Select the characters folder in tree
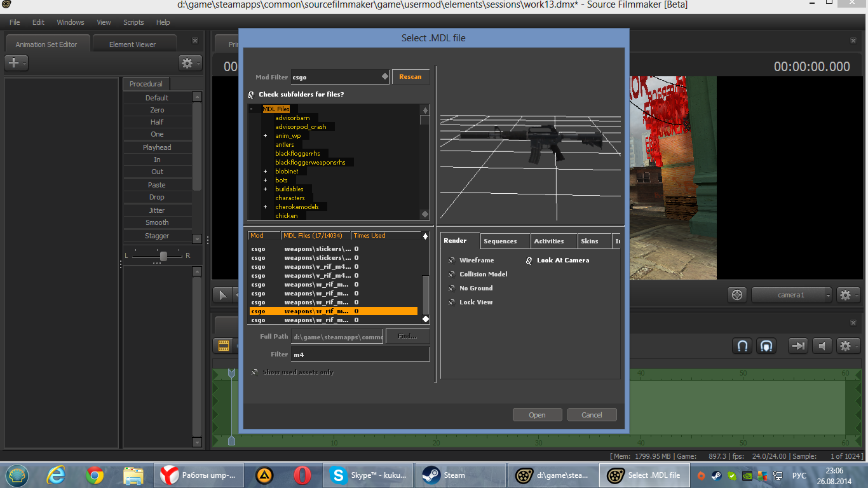This screenshot has width=868, height=488. click(x=290, y=198)
